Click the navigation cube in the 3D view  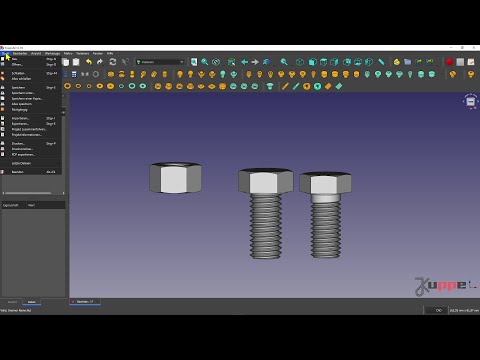click(x=471, y=101)
